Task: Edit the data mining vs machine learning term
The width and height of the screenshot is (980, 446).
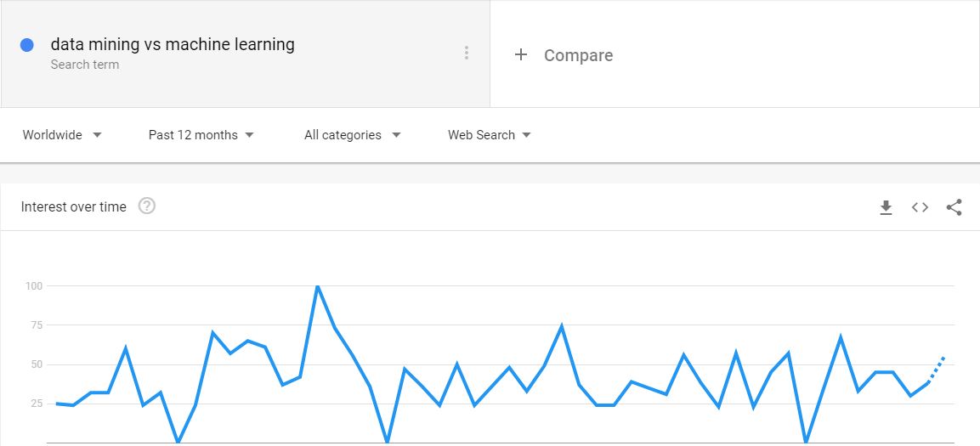Action: [x=173, y=44]
